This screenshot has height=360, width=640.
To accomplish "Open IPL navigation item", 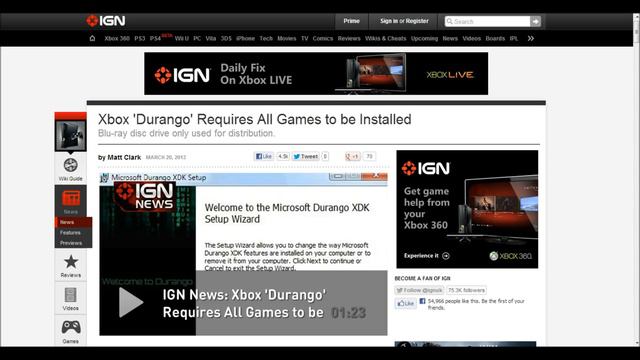I will click(513, 38).
